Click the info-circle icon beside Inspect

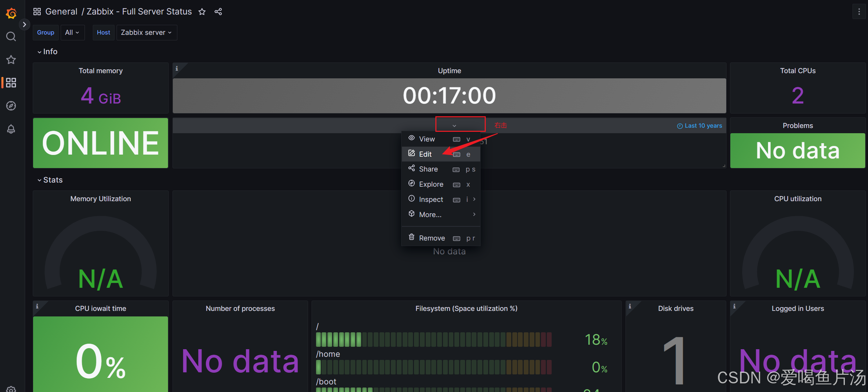(412, 198)
